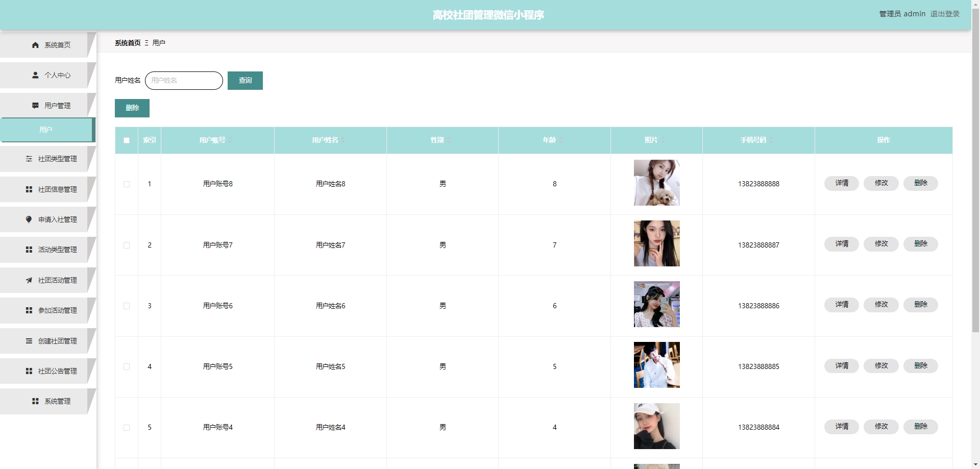The height and width of the screenshot is (469, 980).
Task: Click 修改 for 用户账号5
Action: pyautogui.click(x=881, y=366)
